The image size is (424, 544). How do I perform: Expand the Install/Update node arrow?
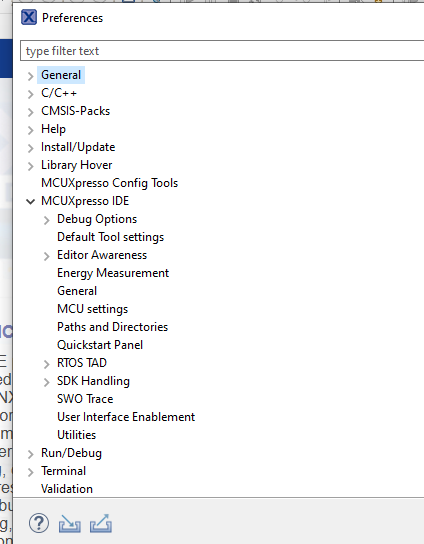pyautogui.click(x=31, y=148)
